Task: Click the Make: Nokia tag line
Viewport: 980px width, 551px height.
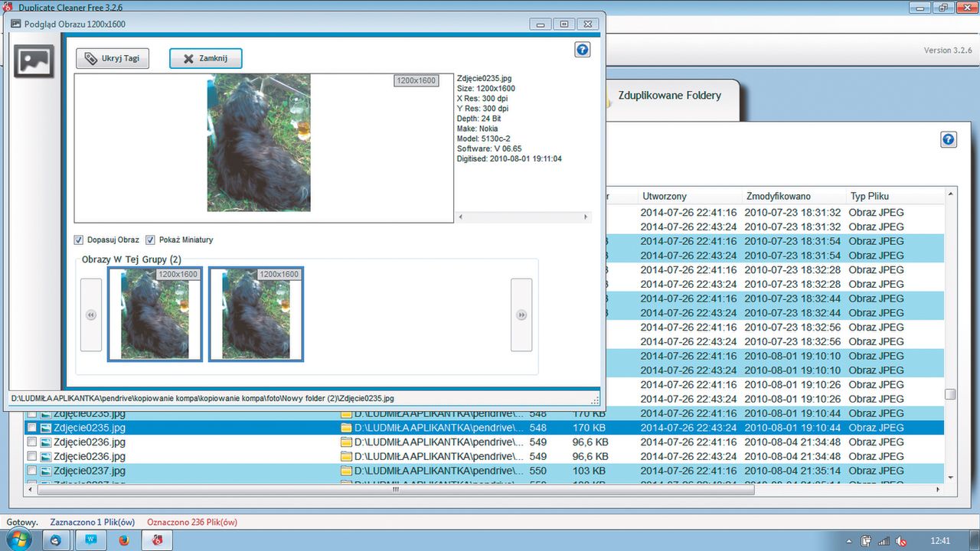Action: 477,129
